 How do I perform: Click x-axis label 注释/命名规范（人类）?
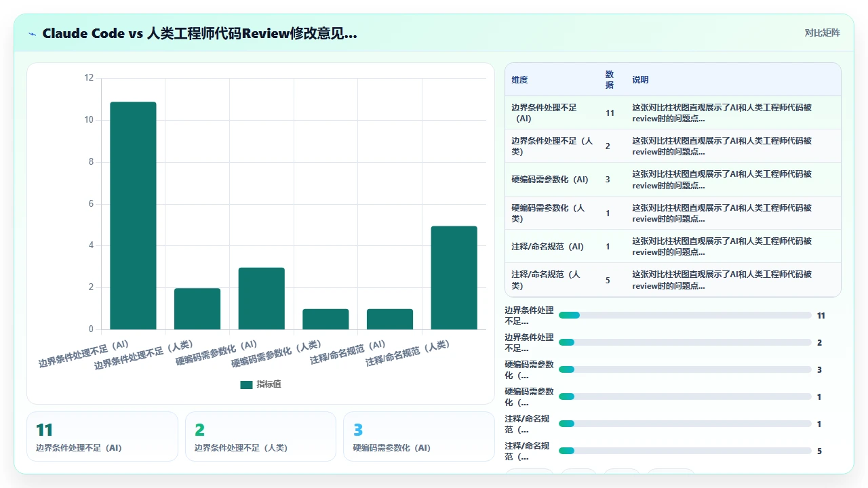tap(408, 353)
